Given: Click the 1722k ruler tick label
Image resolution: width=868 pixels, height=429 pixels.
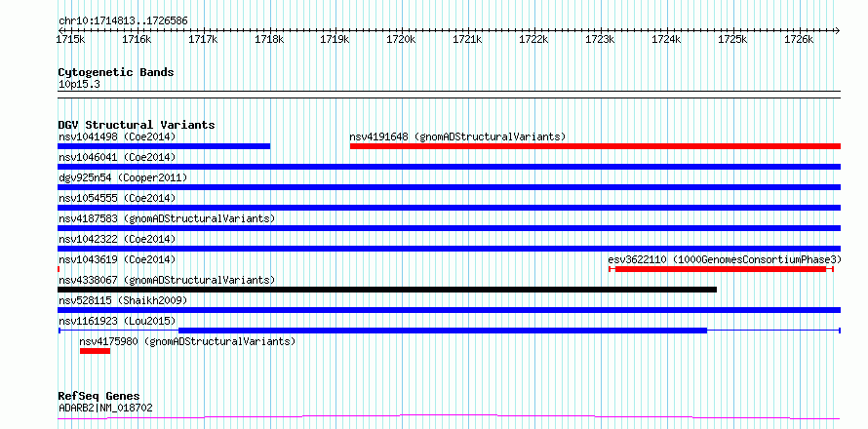Looking at the screenshot, I should pyautogui.click(x=533, y=40).
